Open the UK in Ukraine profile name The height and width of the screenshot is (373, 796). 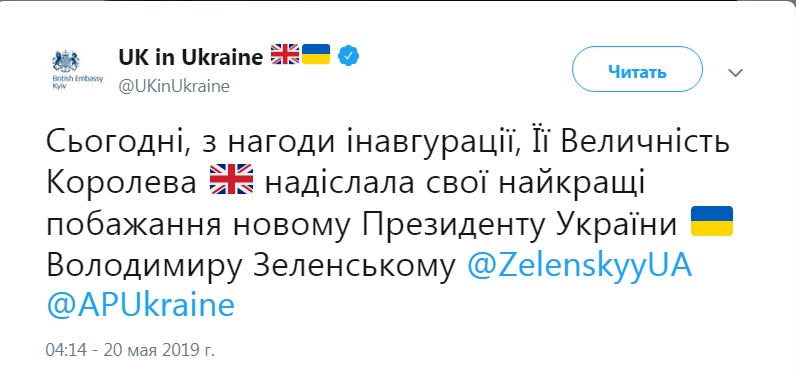[190, 57]
